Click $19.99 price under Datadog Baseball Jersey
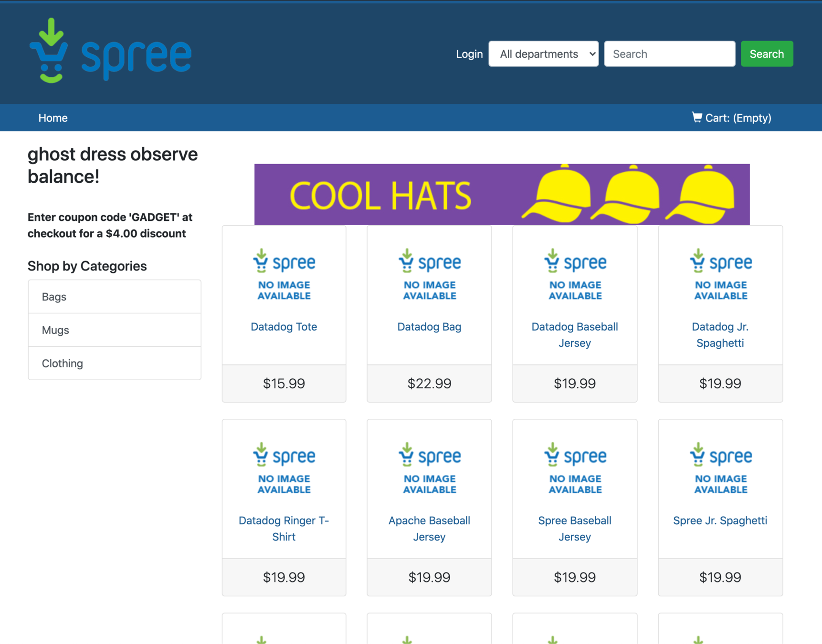The height and width of the screenshot is (644, 822). click(x=575, y=384)
